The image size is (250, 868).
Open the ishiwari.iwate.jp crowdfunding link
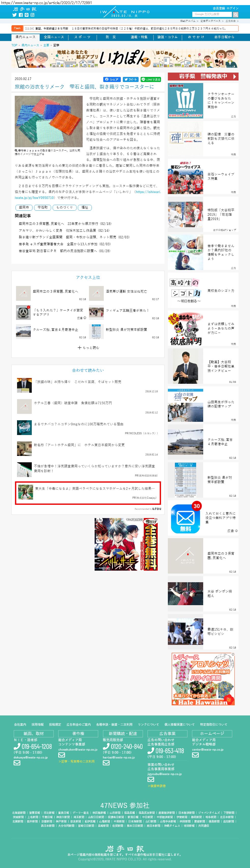[x=87, y=195]
